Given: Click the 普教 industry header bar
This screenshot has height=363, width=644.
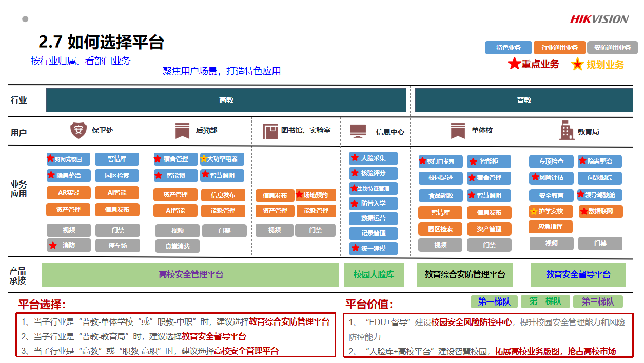Looking at the screenshot, I should [x=524, y=100].
